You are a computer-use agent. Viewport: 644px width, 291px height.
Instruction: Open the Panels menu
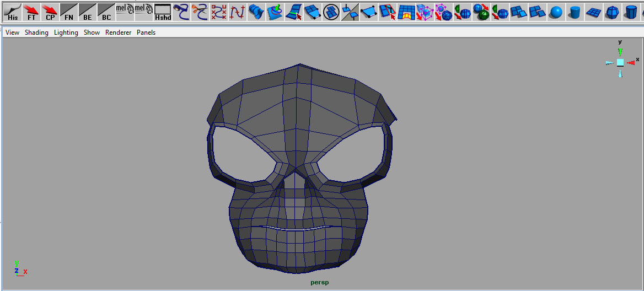point(146,33)
